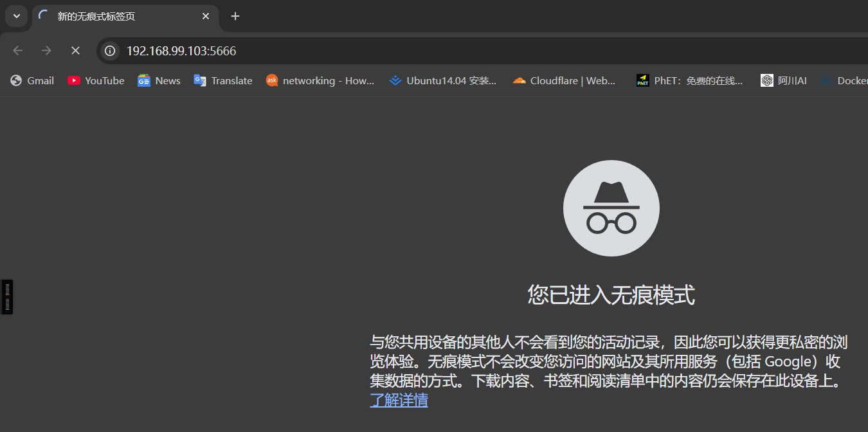View site information icon in address bar
Image resolution: width=868 pixels, height=432 pixels.
click(111, 51)
